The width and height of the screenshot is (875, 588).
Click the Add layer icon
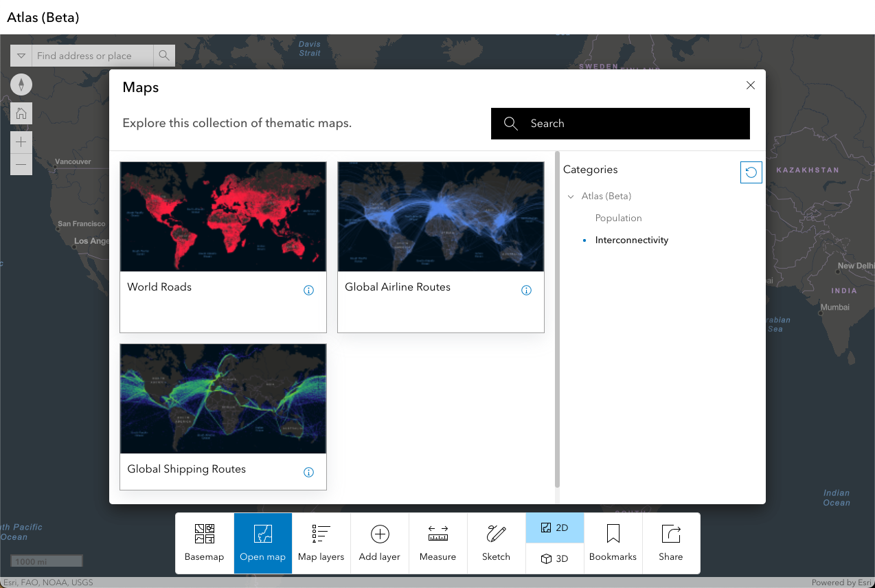point(379,534)
